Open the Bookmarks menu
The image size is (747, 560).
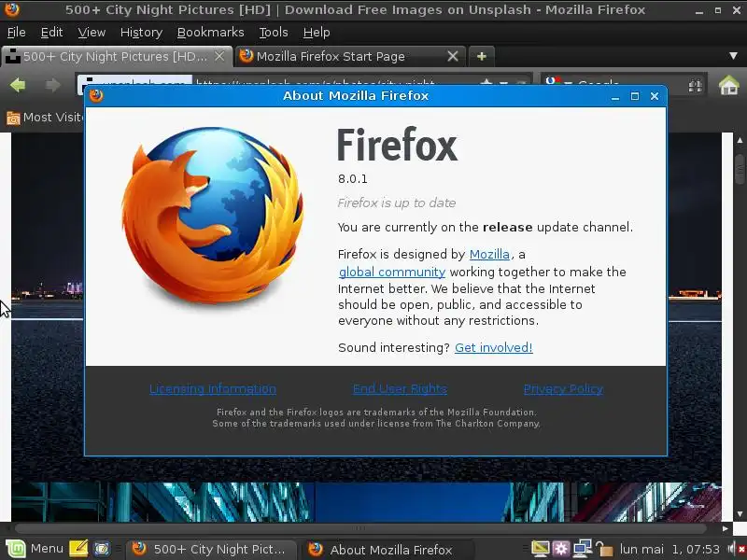210,33
